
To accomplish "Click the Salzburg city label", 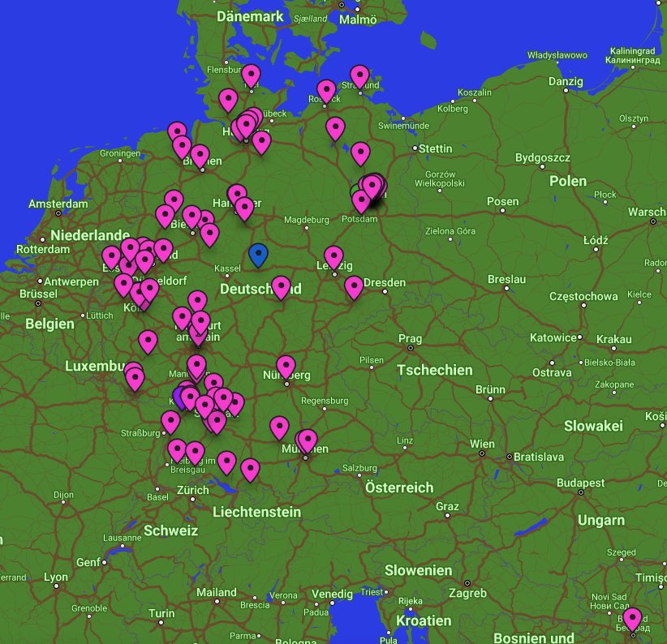I will click(x=359, y=468).
